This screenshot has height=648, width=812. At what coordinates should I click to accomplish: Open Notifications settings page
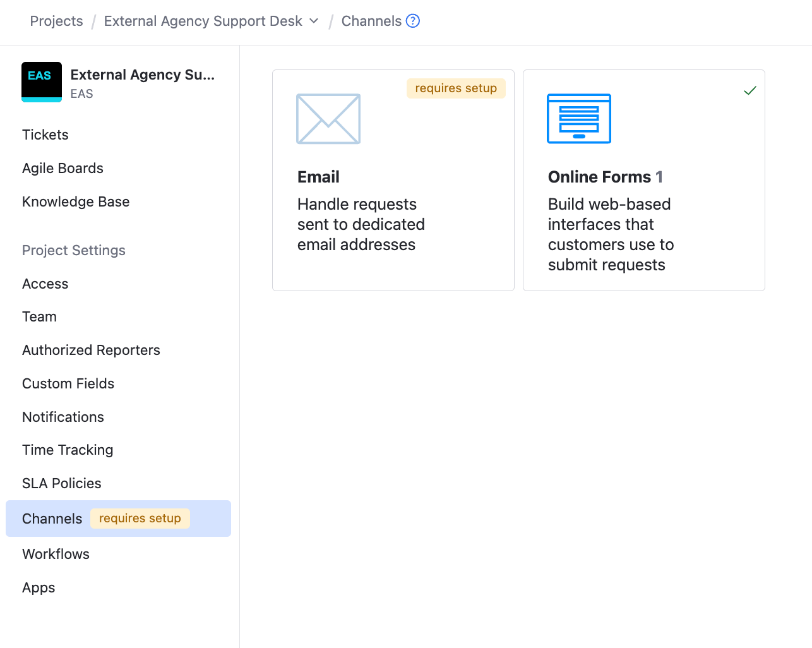pos(63,417)
